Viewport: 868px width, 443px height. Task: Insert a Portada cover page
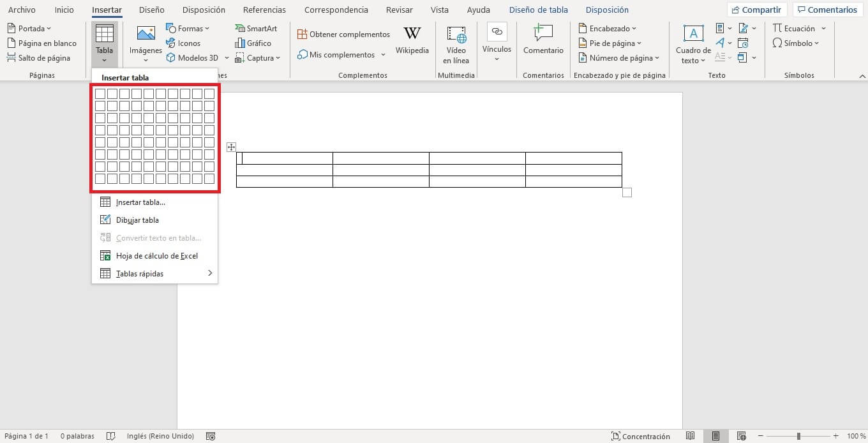tap(30, 28)
